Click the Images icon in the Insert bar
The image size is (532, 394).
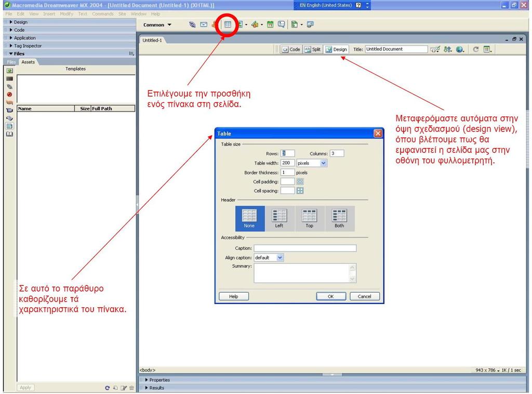coord(240,24)
